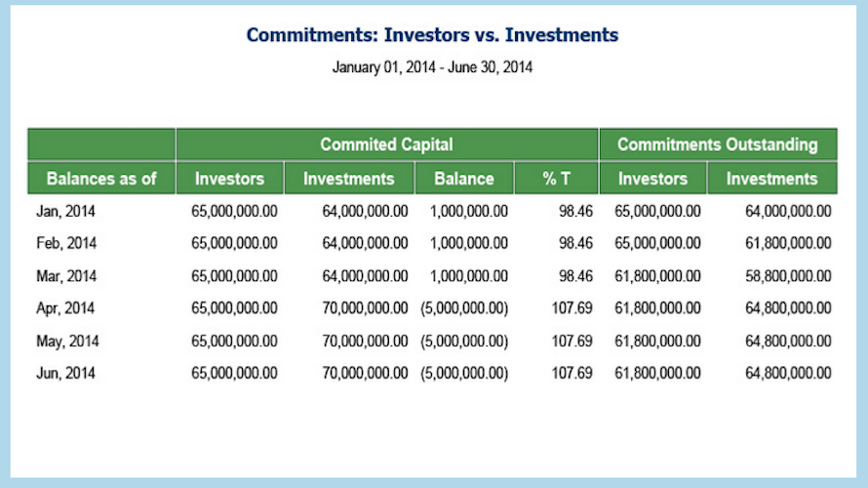Click the 58,800,000.00 outstanding investments value
This screenshot has width=868, height=488.
788,276
